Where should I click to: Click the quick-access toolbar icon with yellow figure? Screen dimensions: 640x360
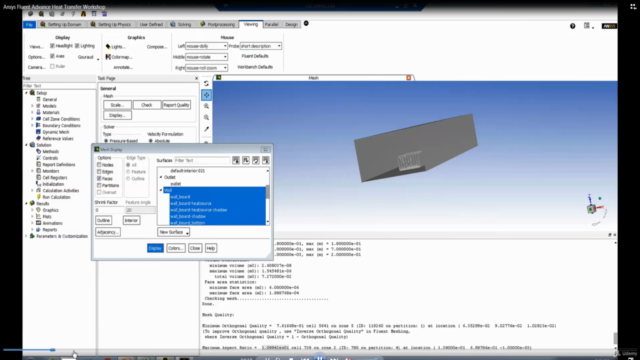tap(83, 14)
